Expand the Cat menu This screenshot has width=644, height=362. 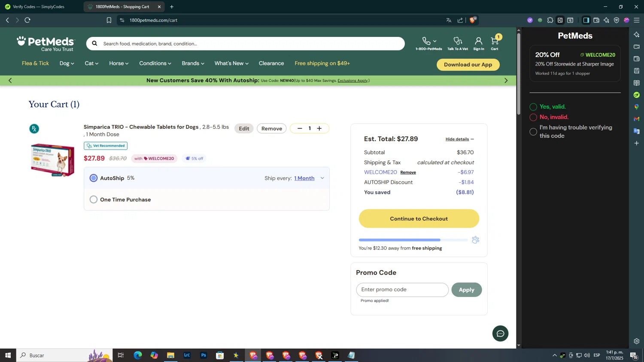coord(91,63)
